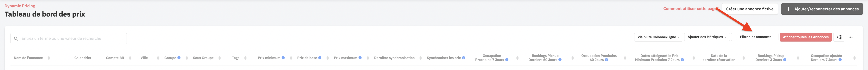
Task: Focus the search term input field
Action: 69,38
